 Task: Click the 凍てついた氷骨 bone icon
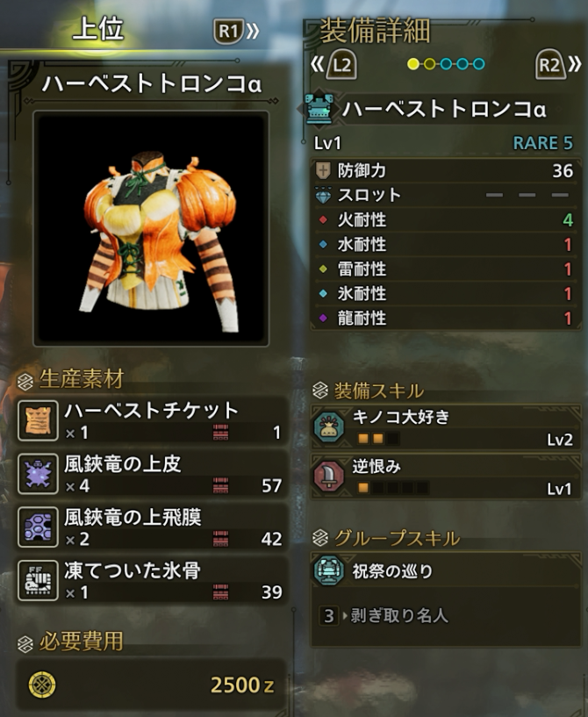pyautogui.click(x=38, y=580)
